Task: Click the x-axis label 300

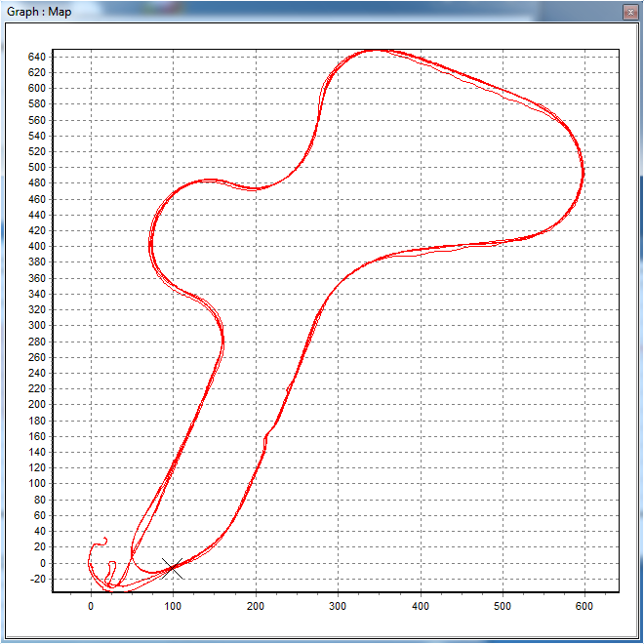Action: [338, 606]
